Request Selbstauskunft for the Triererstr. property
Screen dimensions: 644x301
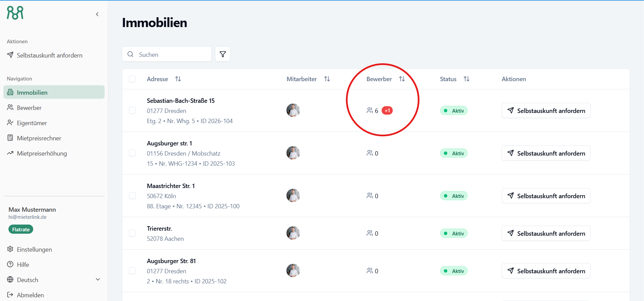pyautogui.click(x=546, y=233)
